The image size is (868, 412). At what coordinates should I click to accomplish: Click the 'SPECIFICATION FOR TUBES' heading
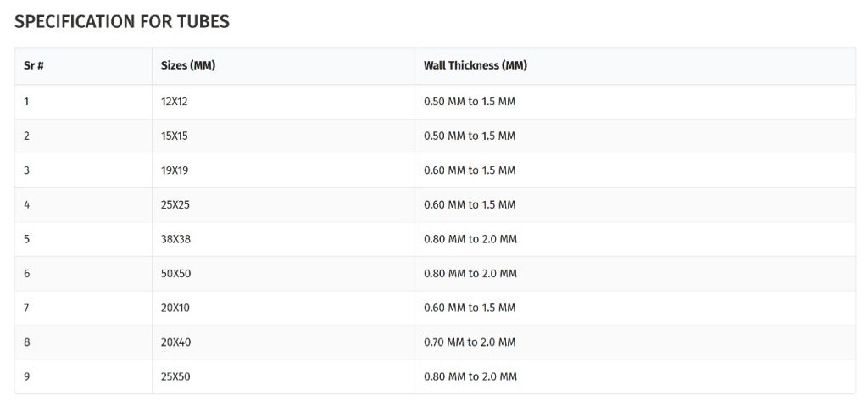[x=122, y=22]
